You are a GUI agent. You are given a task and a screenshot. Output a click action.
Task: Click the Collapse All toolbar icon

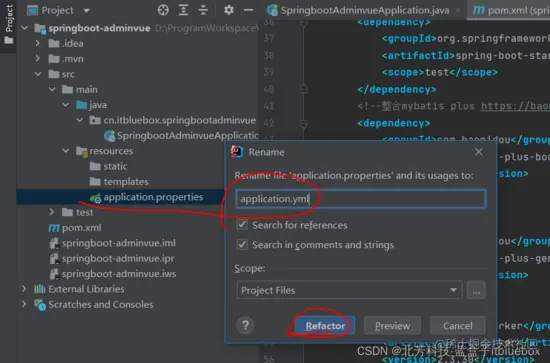[203, 10]
